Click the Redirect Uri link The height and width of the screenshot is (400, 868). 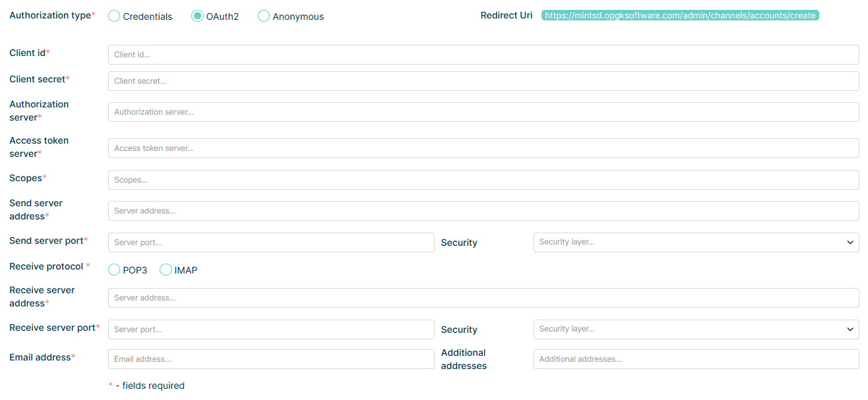coord(680,15)
